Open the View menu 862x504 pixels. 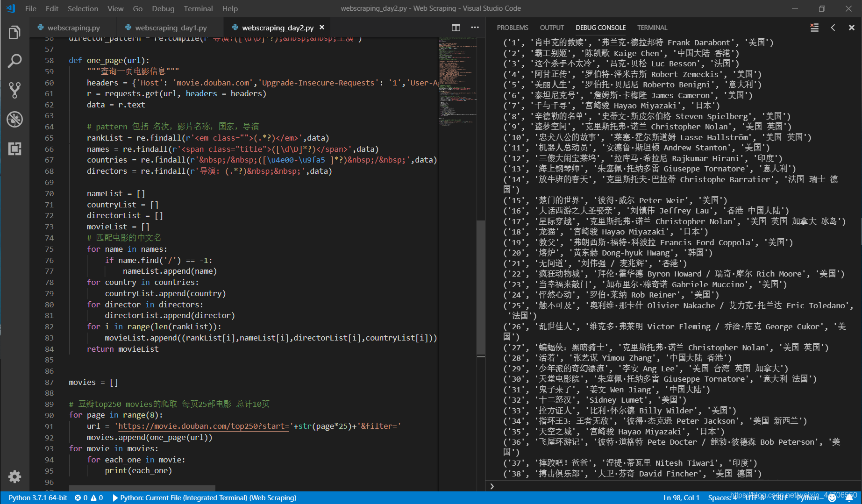pos(115,8)
